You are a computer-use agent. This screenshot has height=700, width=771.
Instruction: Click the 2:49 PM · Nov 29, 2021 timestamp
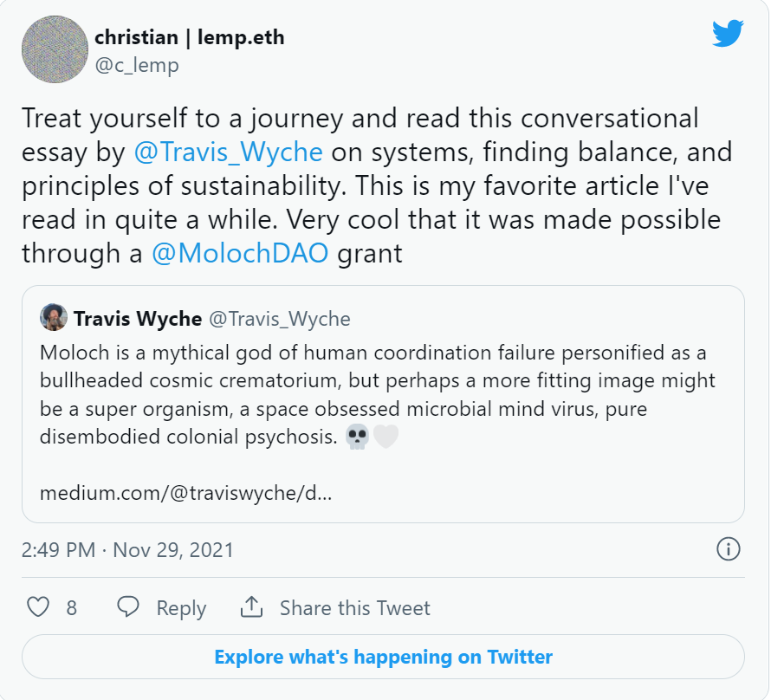click(127, 549)
